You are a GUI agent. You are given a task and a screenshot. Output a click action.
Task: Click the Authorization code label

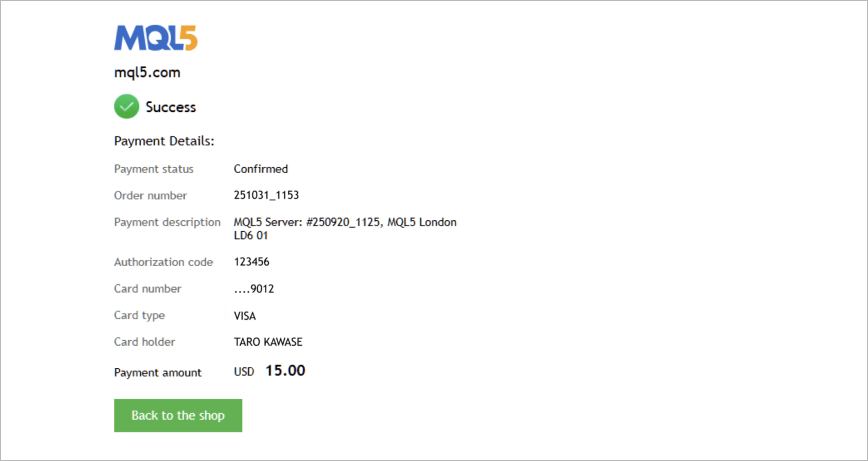[x=163, y=262]
